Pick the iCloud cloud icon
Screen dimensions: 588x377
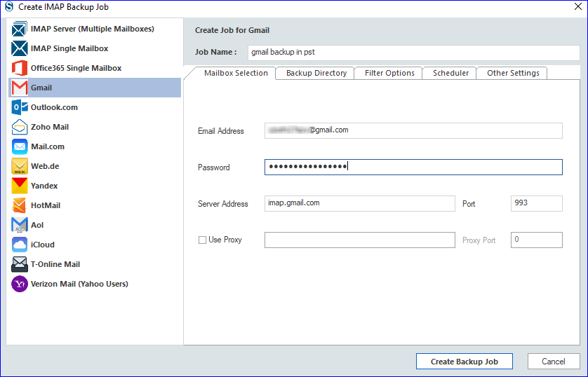(19, 245)
